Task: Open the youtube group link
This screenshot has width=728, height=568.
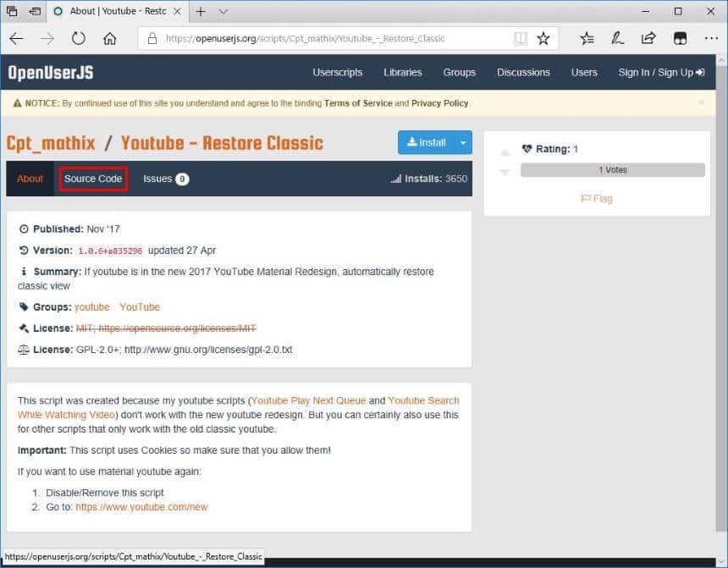Action: click(92, 307)
